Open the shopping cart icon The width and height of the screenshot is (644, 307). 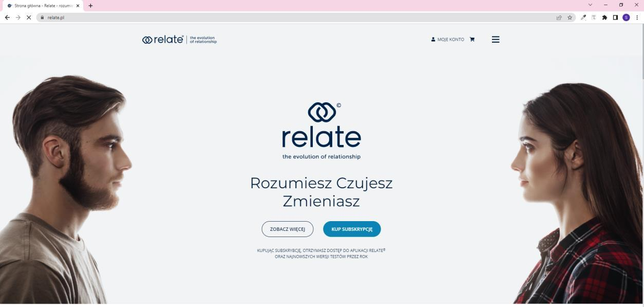tap(472, 40)
